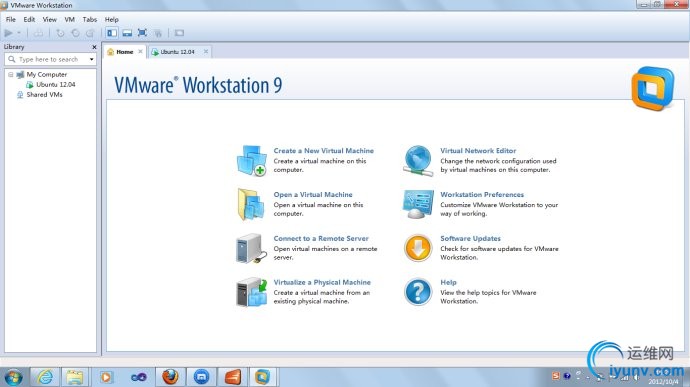This screenshot has width=690, height=387.
Task: Click the Connect to a Remote Server icon
Action: click(251, 248)
